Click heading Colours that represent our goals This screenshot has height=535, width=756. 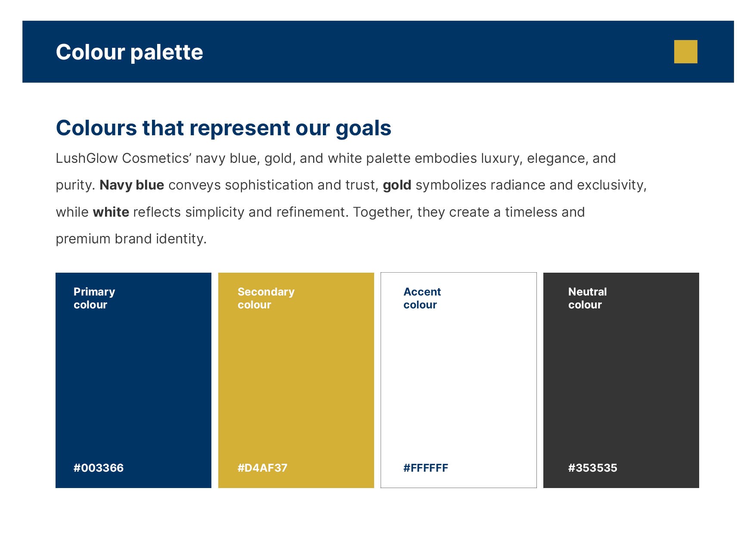click(223, 128)
